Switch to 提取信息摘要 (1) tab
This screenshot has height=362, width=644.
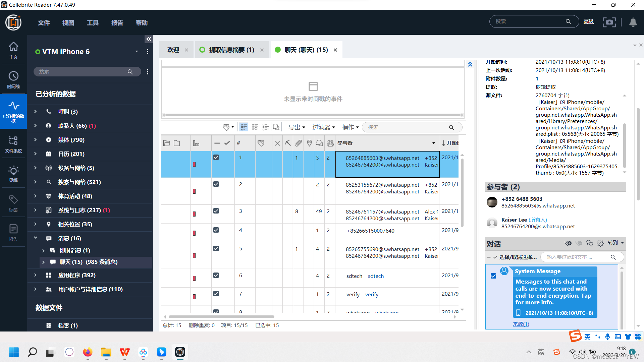[x=231, y=50]
